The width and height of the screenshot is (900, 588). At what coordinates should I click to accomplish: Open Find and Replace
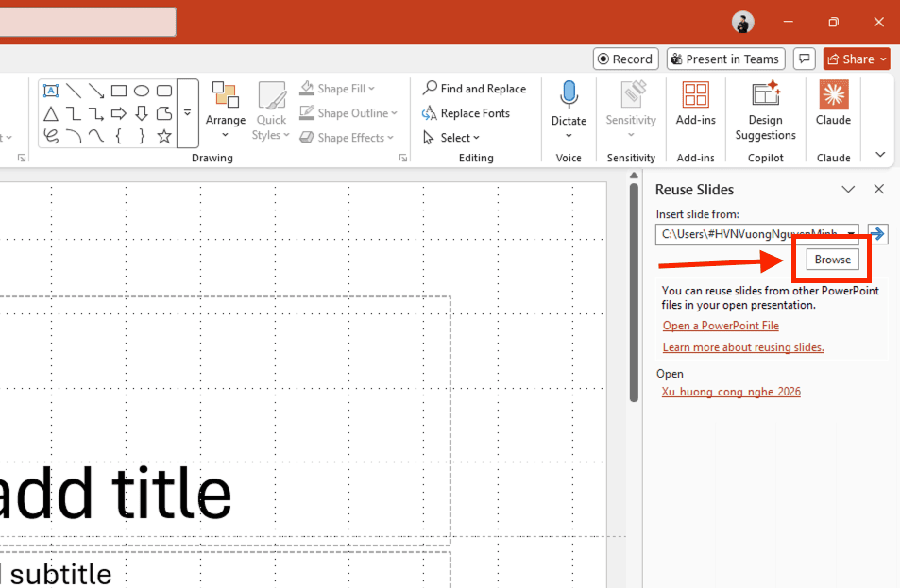[474, 89]
